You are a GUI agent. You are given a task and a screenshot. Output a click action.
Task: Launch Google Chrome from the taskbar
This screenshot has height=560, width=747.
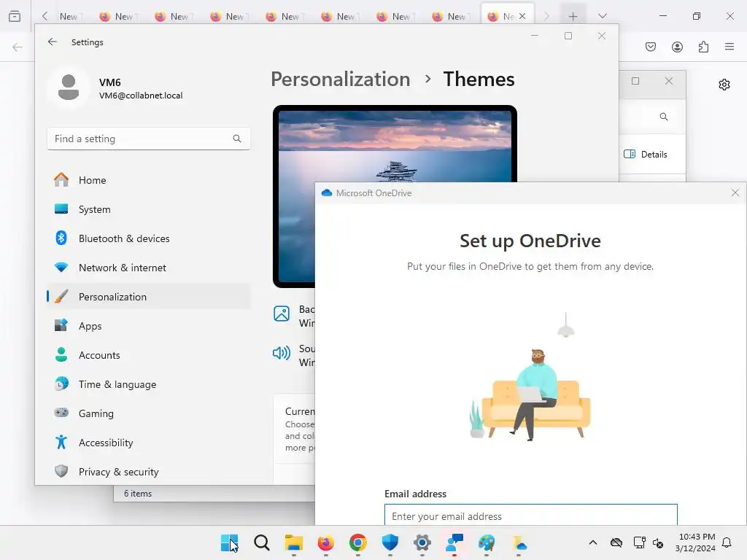[357, 542]
